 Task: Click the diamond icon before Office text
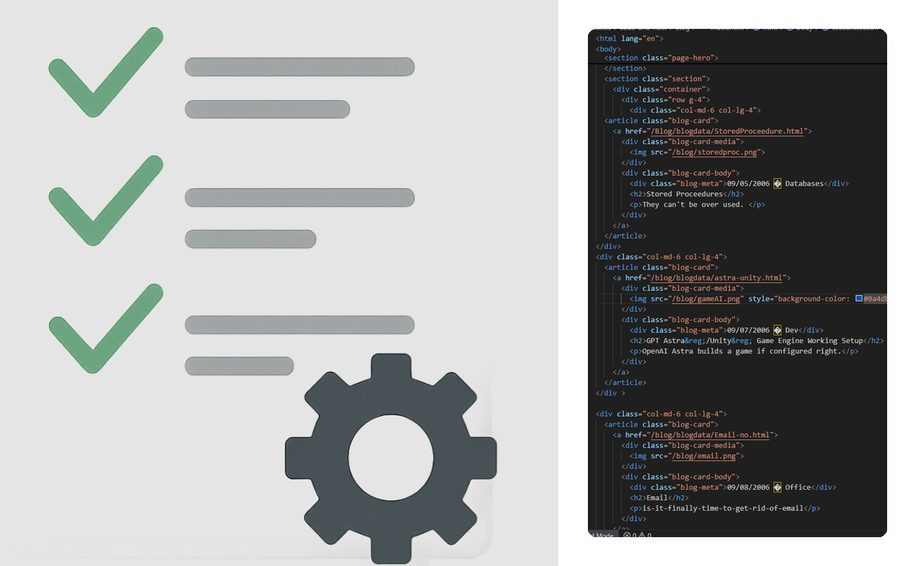tap(777, 487)
